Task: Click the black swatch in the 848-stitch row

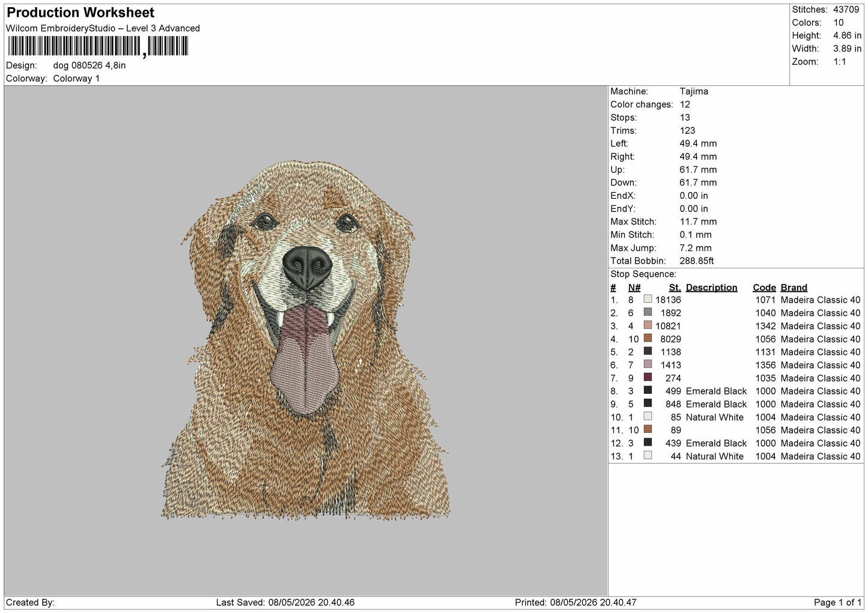Action: click(648, 403)
